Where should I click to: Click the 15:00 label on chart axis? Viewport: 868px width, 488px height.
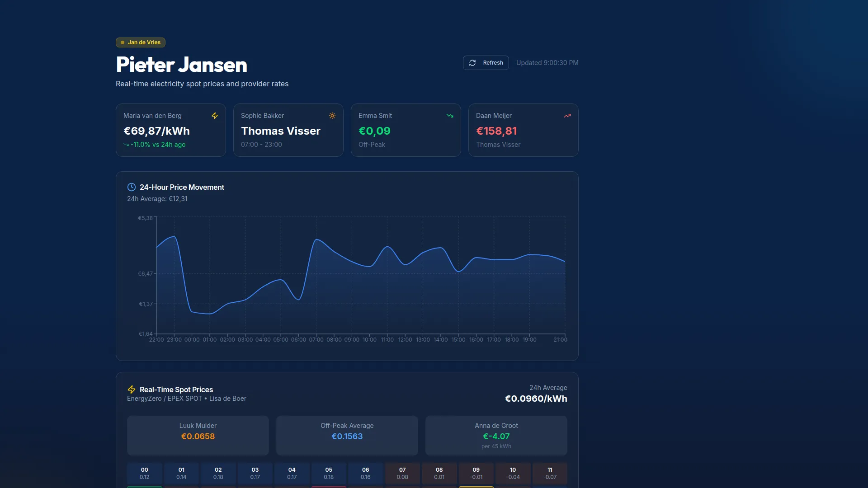[x=458, y=340]
